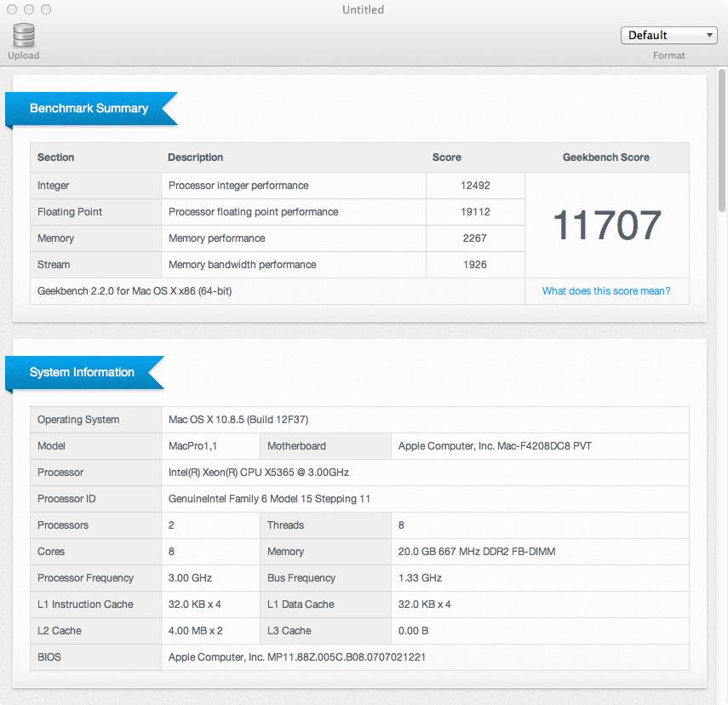Select the 3.00 GHz processor frequency value
728x705 pixels.
coord(190,578)
